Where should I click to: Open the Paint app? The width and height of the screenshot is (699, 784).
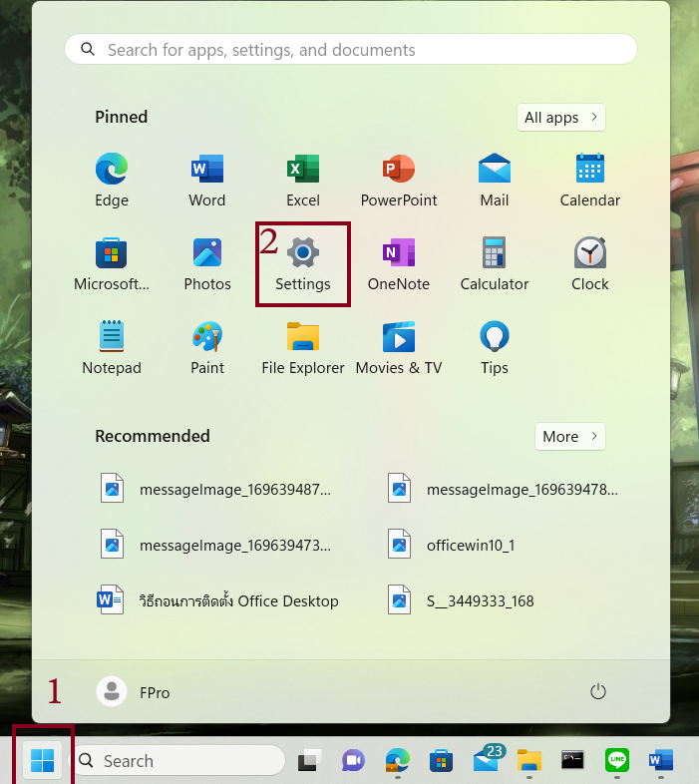[x=207, y=348]
